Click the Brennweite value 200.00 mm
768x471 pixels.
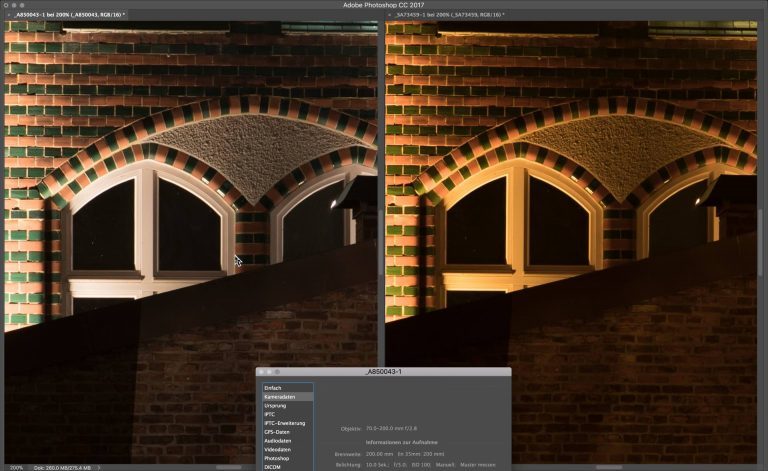point(379,454)
